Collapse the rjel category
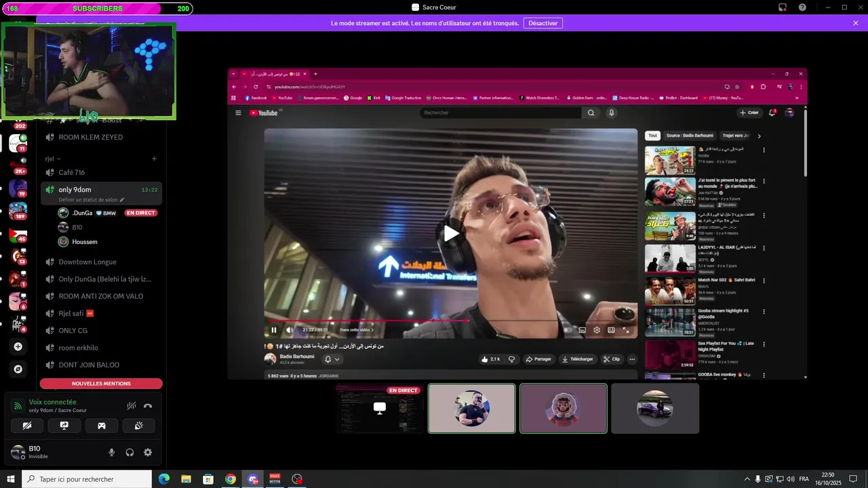868x488 pixels. (x=53, y=159)
